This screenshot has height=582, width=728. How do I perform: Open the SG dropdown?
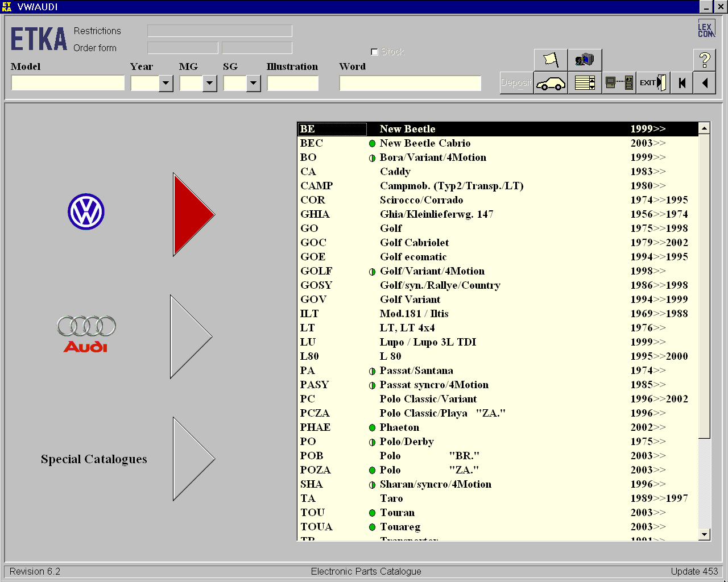254,84
